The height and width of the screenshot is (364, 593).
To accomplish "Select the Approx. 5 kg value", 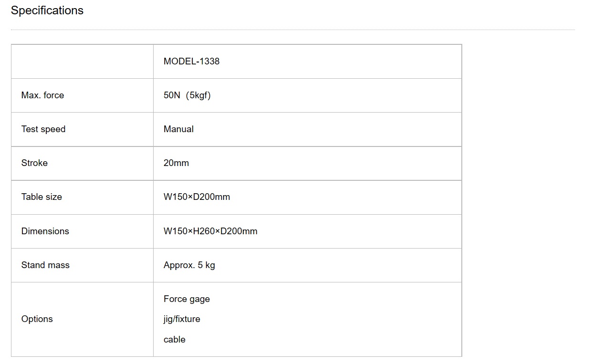I will (x=189, y=265).
